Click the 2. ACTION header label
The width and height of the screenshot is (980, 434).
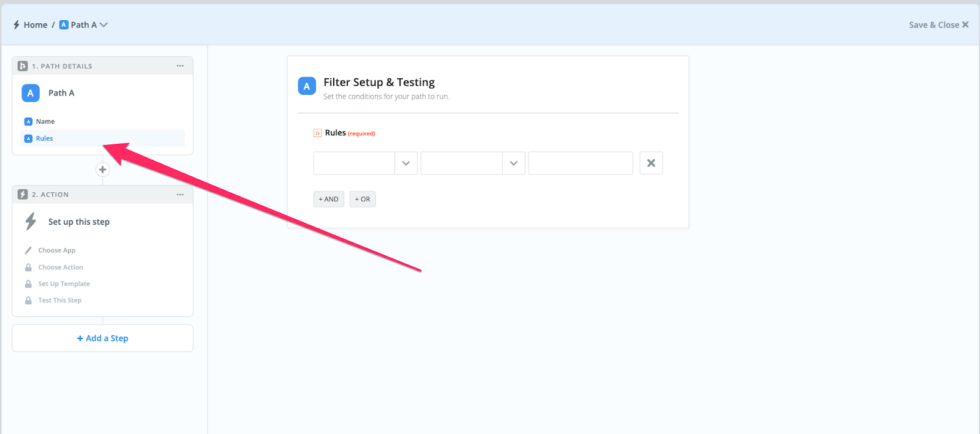coord(50,195)
